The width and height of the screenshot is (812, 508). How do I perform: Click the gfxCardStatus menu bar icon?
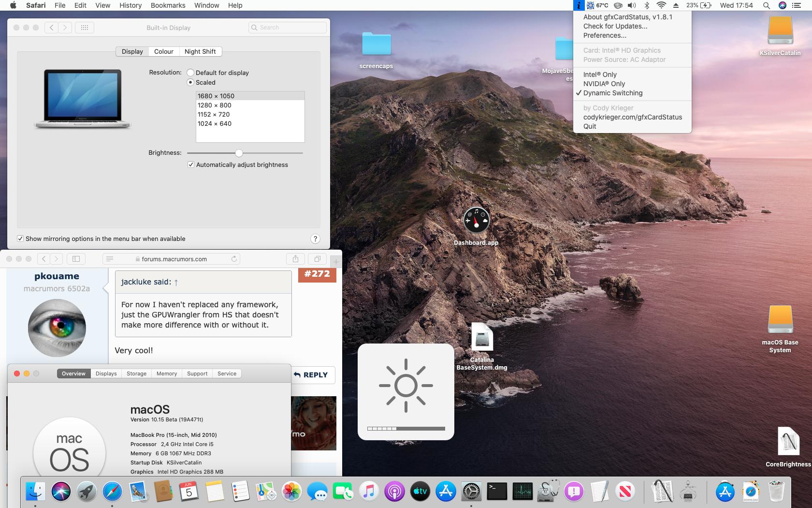579,5
